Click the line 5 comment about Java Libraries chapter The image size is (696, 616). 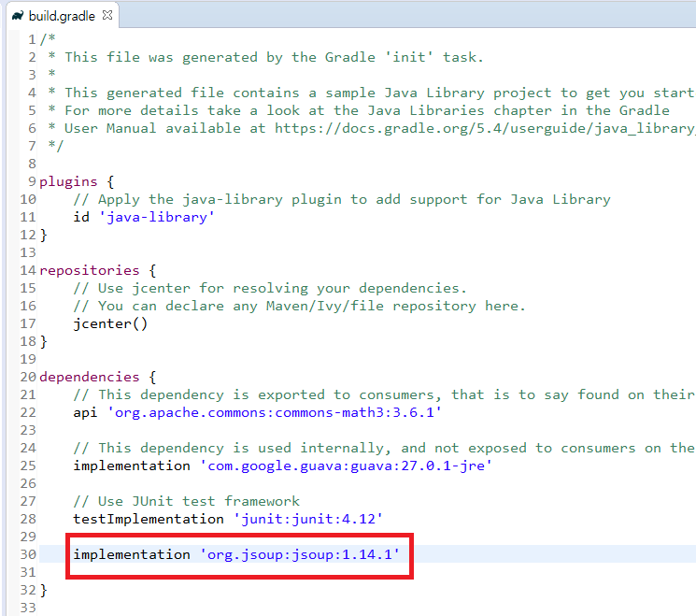click(x=359, y=110)
